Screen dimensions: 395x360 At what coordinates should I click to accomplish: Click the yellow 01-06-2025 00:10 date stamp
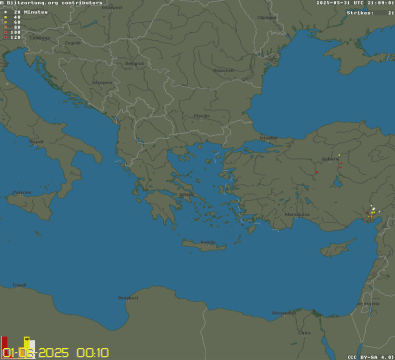[56, 353]
